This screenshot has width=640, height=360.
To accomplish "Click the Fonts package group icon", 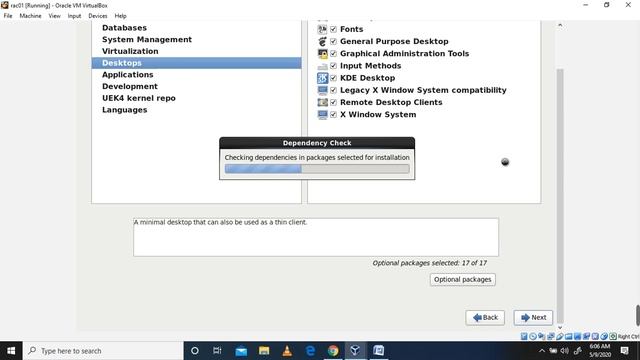I will pyautogui.click(x=322, y=29).
